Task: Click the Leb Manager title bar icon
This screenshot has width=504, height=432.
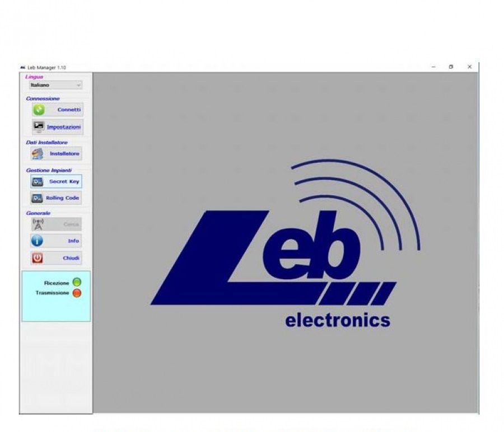Action: click(24, 66)
